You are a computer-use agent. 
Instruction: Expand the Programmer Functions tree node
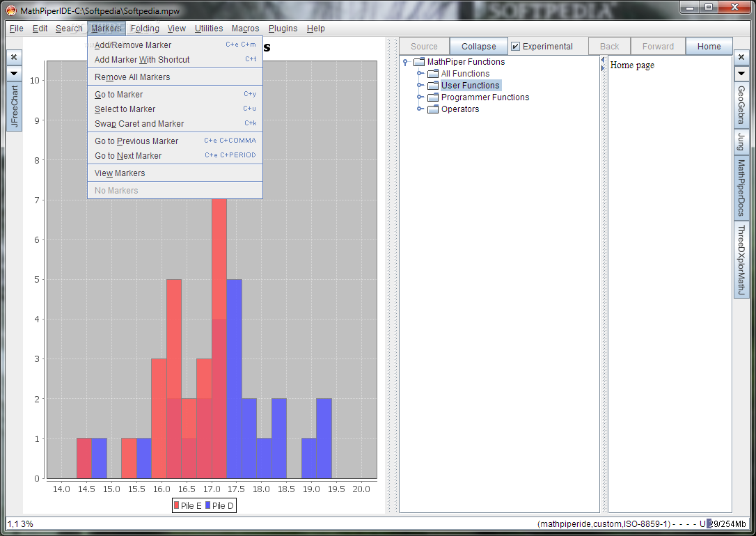[x=420, y=97]
